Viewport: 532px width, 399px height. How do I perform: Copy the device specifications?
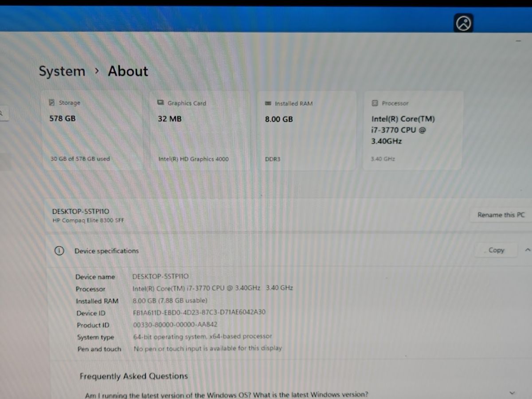[x=496, y=250]
